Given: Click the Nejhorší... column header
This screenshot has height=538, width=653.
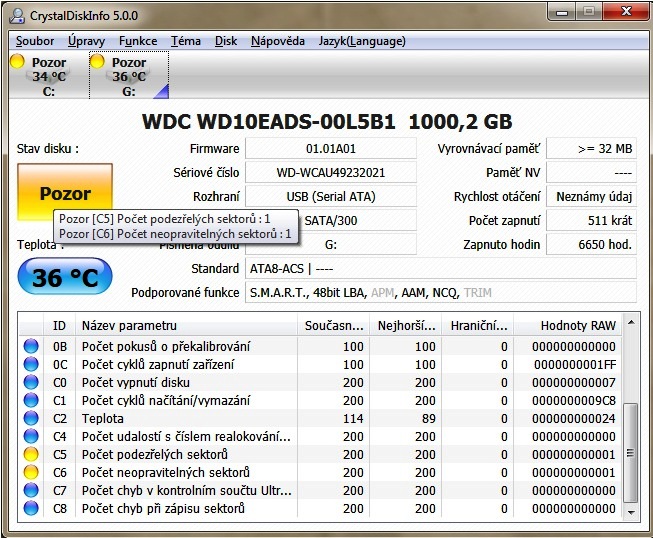Looking at the screenshot, I should coord(406,326).
